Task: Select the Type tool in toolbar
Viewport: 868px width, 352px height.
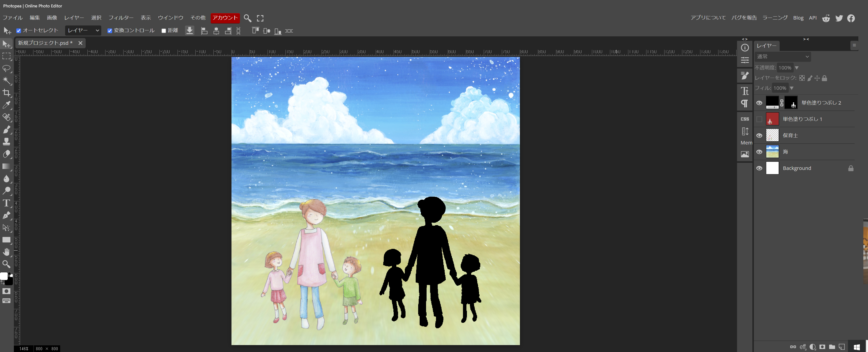Action: tap(6, 203)
